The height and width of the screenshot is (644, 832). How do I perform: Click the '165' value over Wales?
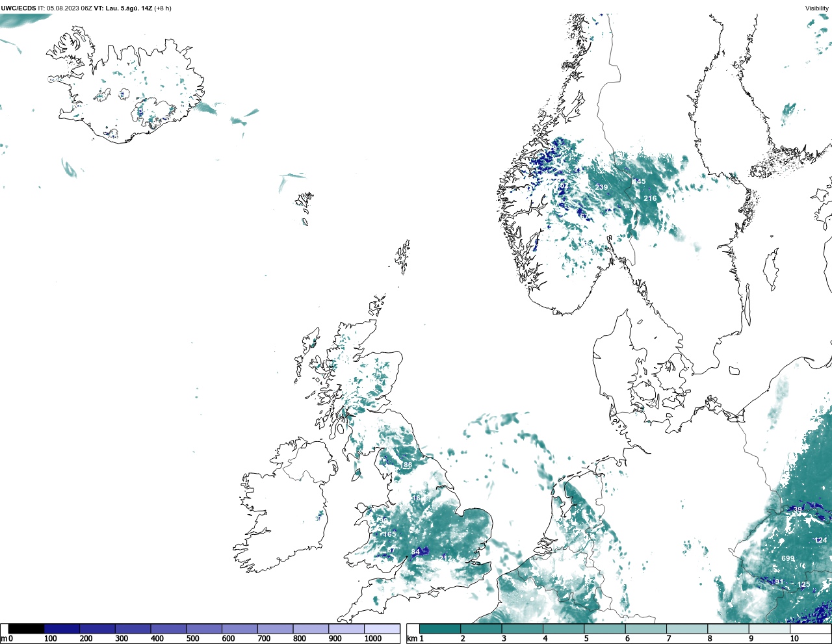(389, 534)
